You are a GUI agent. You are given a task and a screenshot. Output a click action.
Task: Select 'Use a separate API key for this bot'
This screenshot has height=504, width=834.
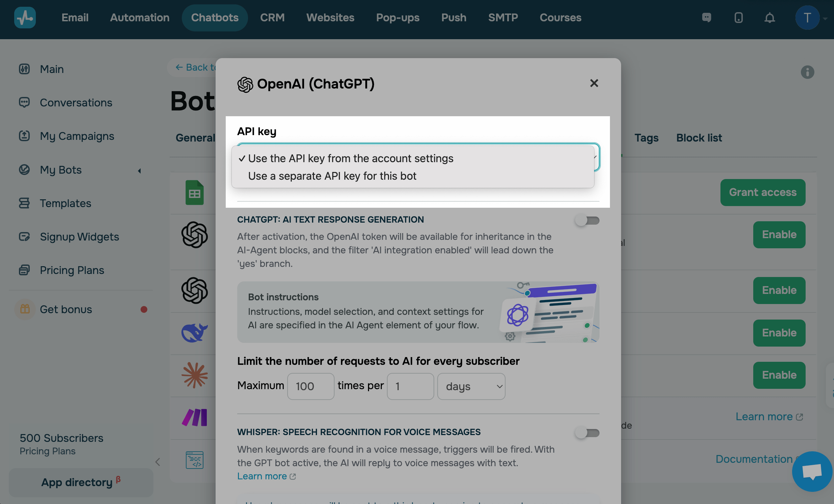pos(332,176)
